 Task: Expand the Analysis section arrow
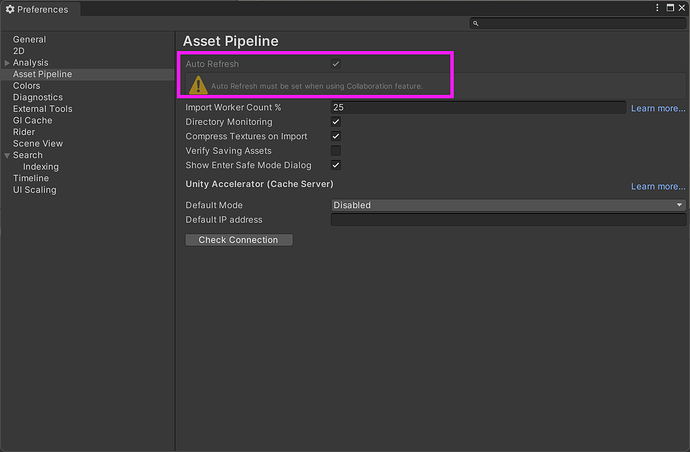point(7,63)
